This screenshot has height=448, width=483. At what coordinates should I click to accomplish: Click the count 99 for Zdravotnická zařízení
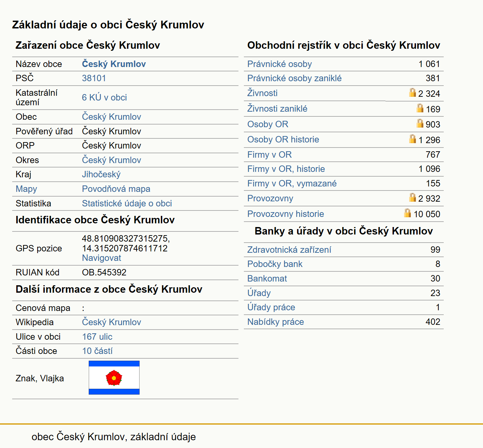click(435, 250)
